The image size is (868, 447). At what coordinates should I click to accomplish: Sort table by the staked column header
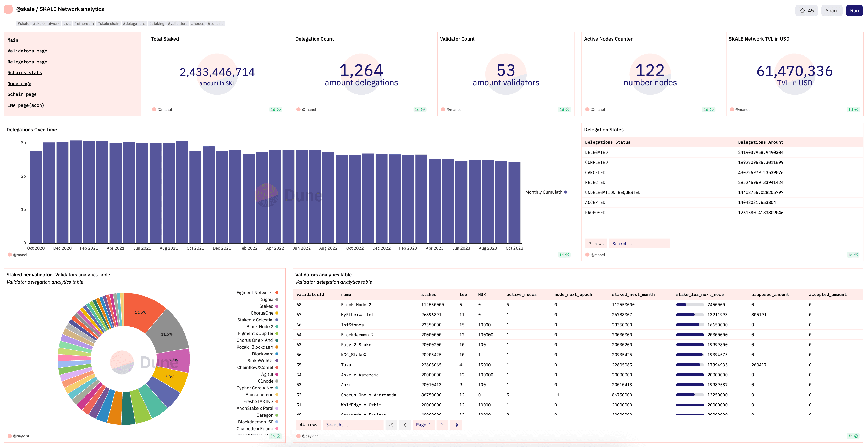tap(428, 294)
